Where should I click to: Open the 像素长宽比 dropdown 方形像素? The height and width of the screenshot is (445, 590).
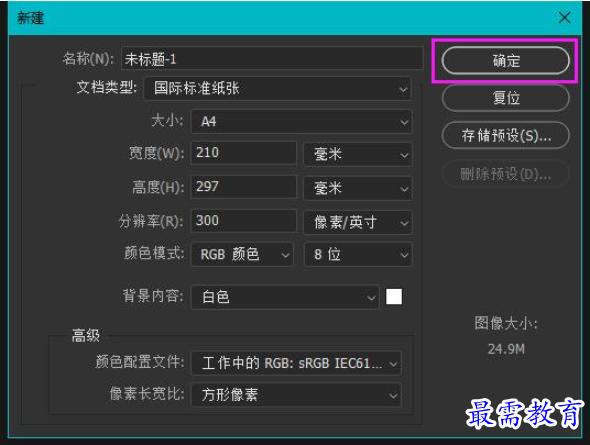[x=297, y=395]
